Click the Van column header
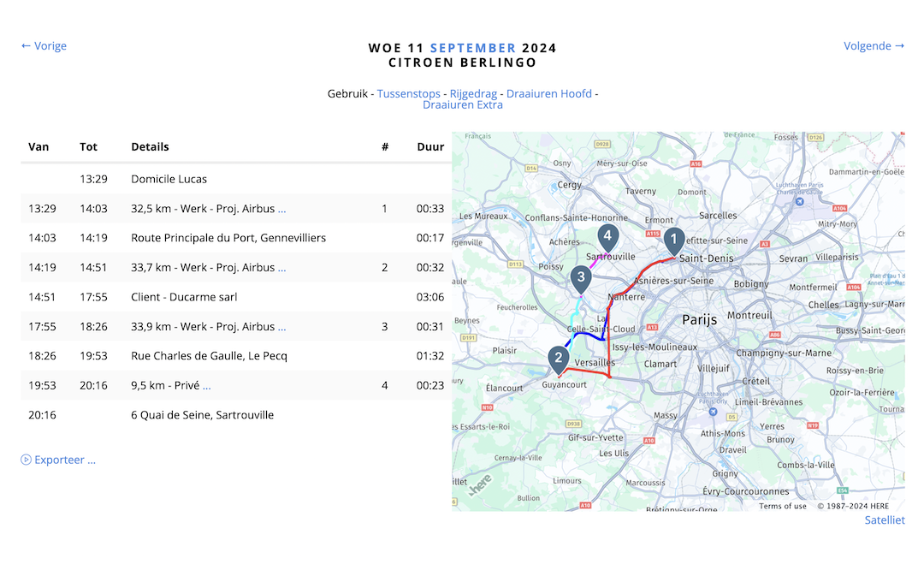This screenshot has height=582, width=924. pos(38,147)
